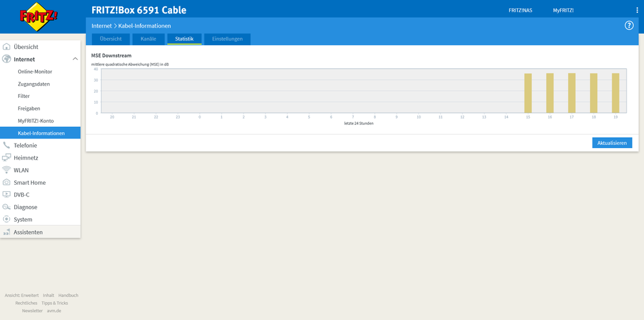Viewport: 644px width, 320px height.
Task: Open Telefonie menu label
Action: [25, 146]
